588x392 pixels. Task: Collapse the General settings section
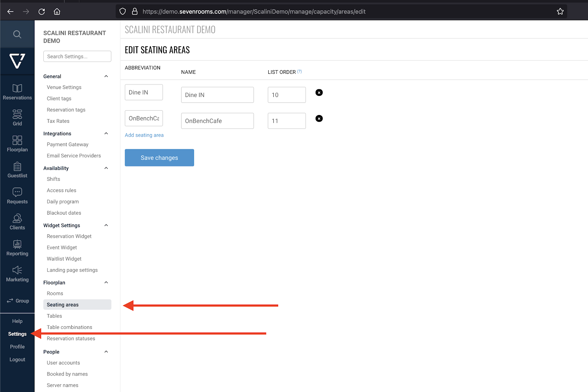click(x=106, y=76)
